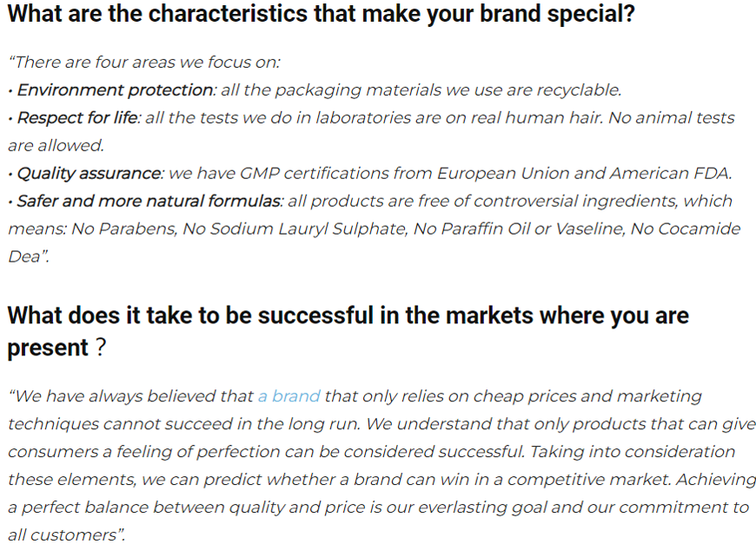Image resolution: width=756 pixels, height=544 pixels.
Task: Click the bold 'Respect for life' text
Action: (x=77, y=117)
